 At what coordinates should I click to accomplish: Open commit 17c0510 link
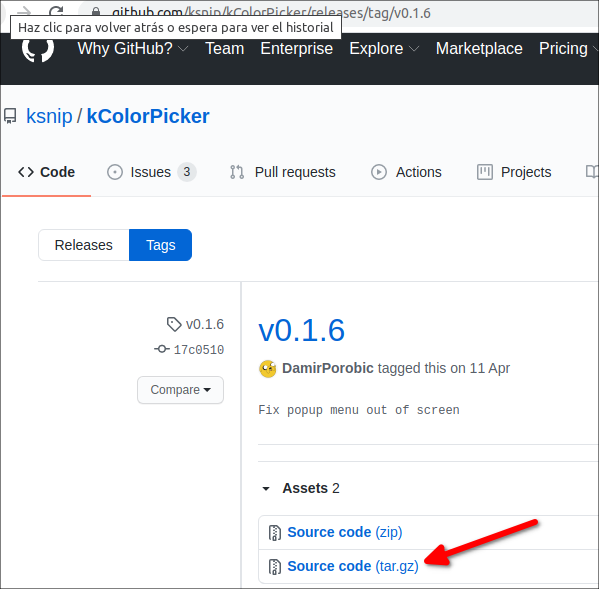199,350
